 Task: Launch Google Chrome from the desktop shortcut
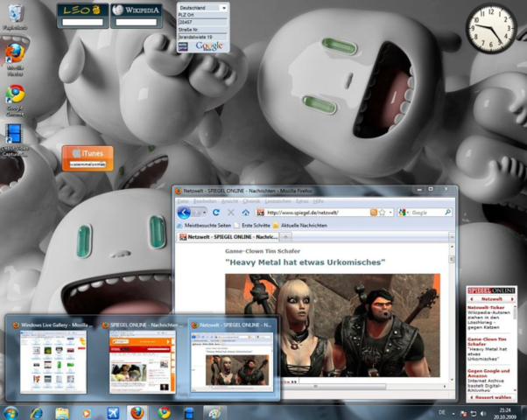(x=15, y=100)
